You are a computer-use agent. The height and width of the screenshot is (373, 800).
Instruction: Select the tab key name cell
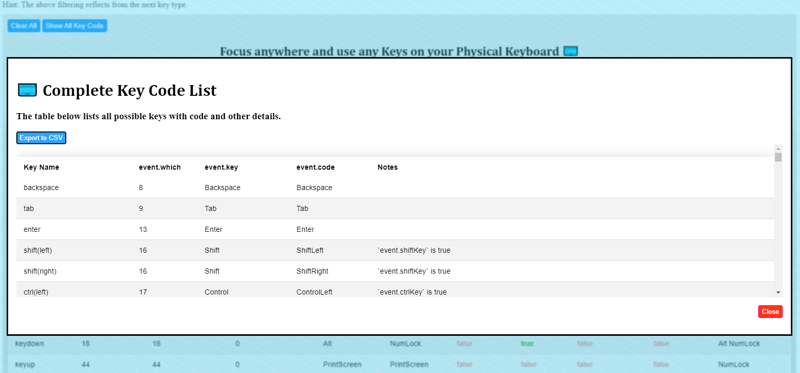(x=29, y=209)
